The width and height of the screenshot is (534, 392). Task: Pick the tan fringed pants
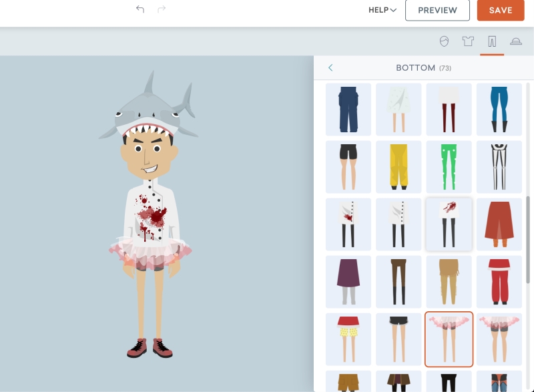(449, 282)
